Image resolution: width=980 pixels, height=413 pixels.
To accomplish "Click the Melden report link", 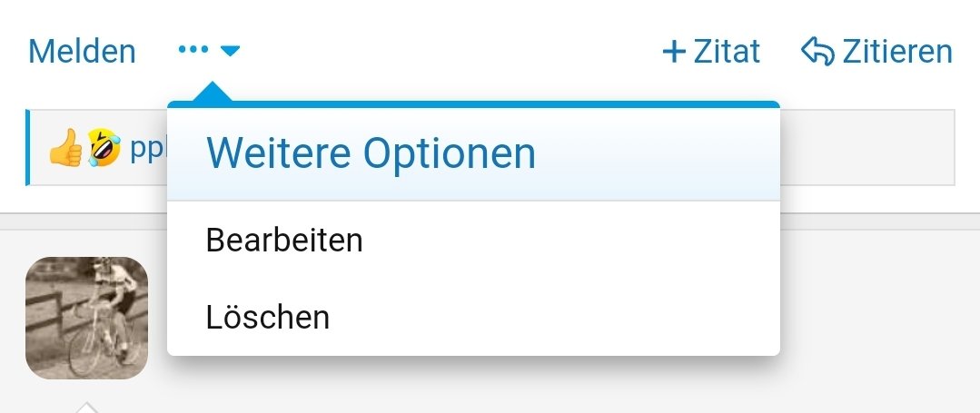I will (82, 52).
